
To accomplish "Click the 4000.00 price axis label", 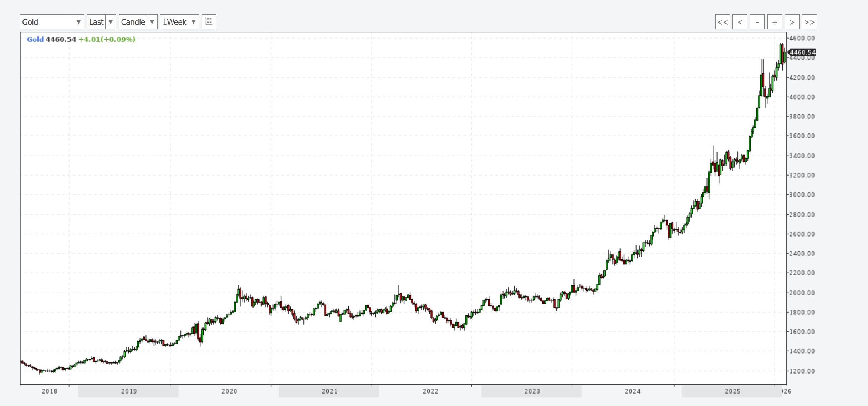I will click(802, 97).
